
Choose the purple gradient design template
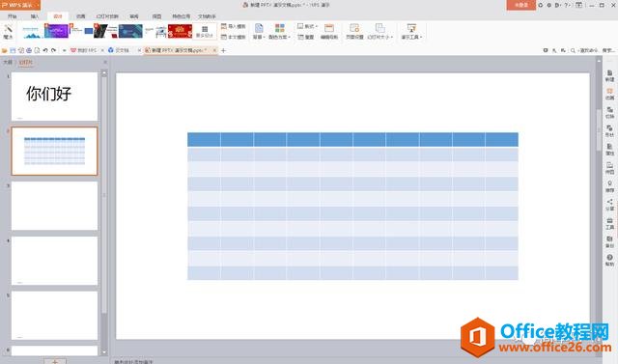point(56,31)
